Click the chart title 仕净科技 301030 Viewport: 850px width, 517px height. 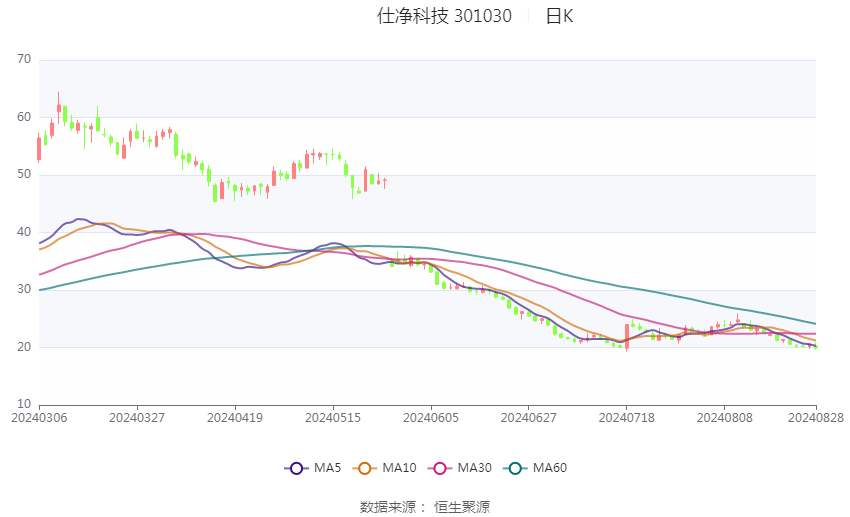pyautogui.click(x=444, y=16)
